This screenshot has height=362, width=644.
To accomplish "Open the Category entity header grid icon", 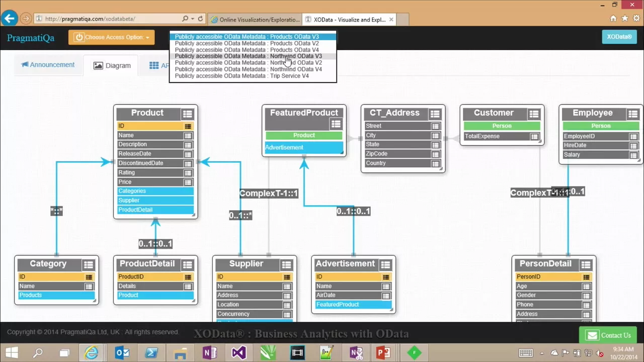I will (89, 265).
